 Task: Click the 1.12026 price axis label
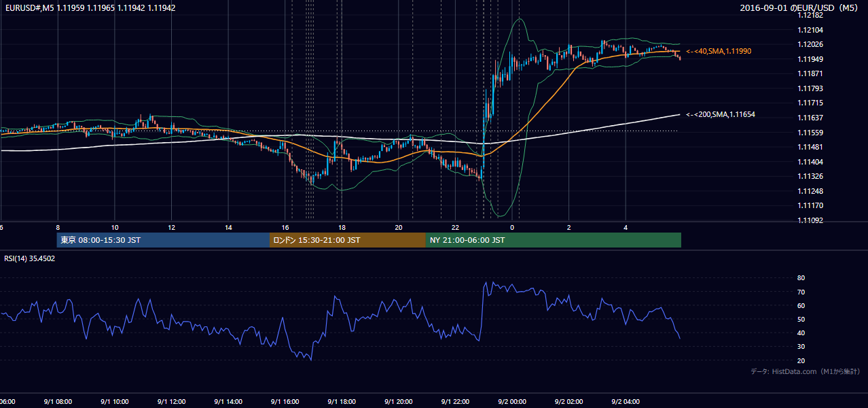pos(810,44)
